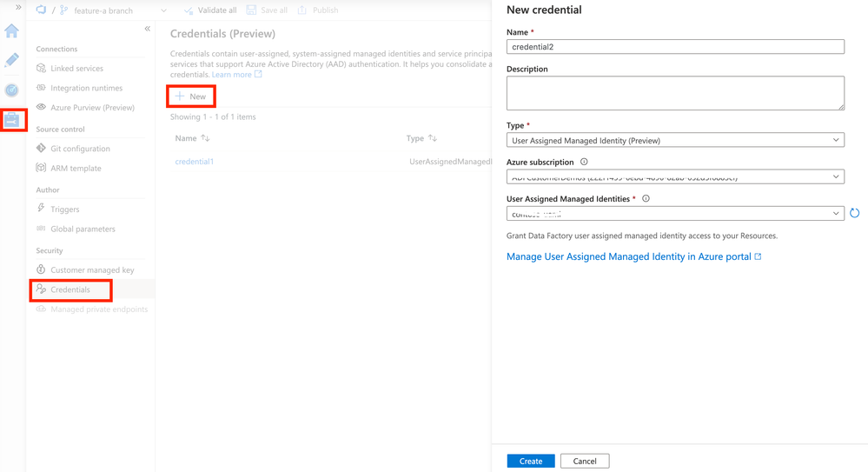Viewport: 868px width, 472px height.
Task: Open Azure Purview (Preview)
Action: [x=92, y=108]
